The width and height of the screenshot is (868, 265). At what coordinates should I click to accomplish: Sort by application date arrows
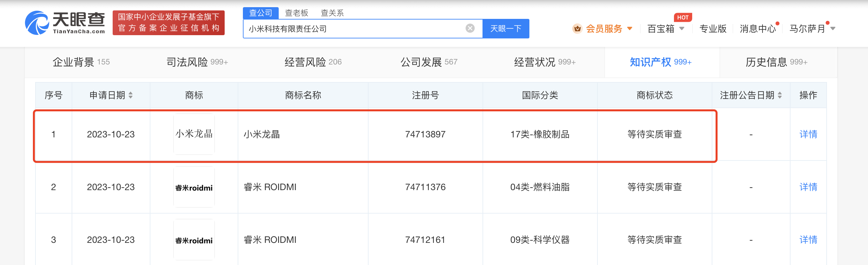[x=131, y=95]
